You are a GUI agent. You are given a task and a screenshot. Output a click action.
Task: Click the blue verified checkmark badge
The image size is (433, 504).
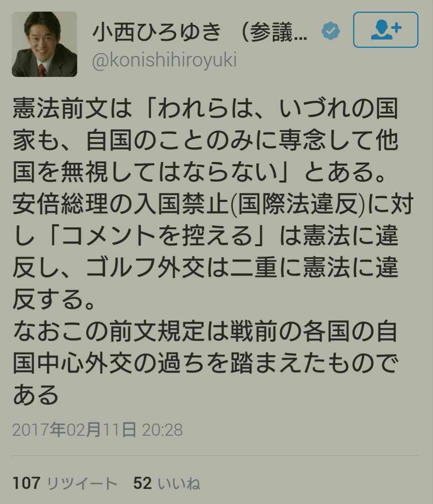coord(330,31)
